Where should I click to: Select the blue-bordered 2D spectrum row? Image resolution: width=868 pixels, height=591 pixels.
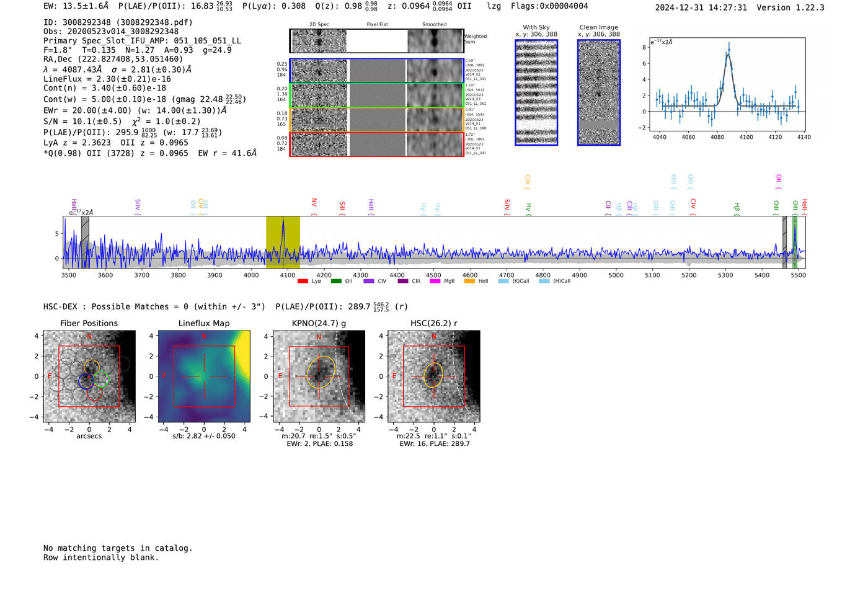click(377, 71)
